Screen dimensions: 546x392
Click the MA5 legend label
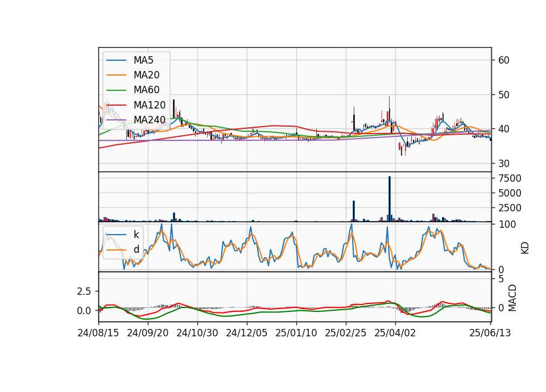pyautogui.click(x=143, y=60)
